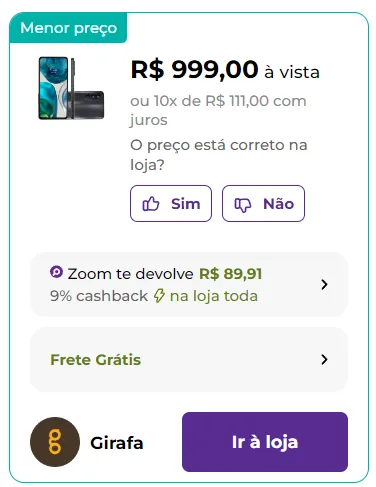
Task: Click the R$ 89,91 cashback amount
Action: coord(230,274)
